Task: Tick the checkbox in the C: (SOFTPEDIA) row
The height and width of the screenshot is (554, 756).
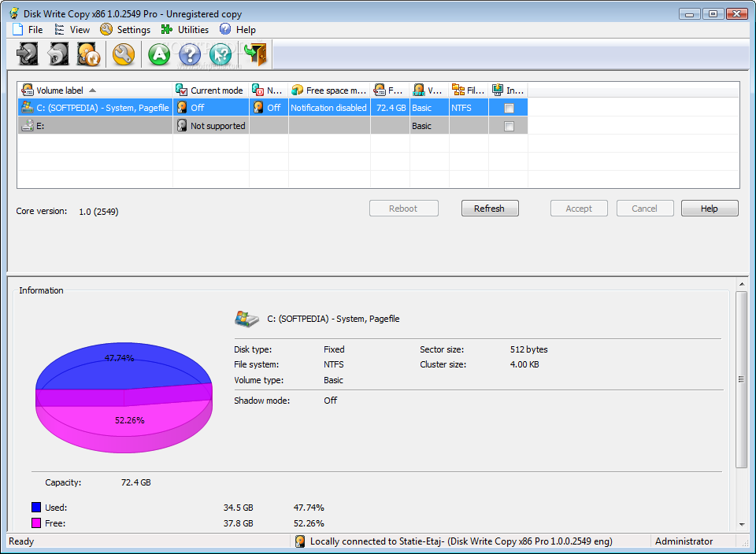Action: point(509,109)
